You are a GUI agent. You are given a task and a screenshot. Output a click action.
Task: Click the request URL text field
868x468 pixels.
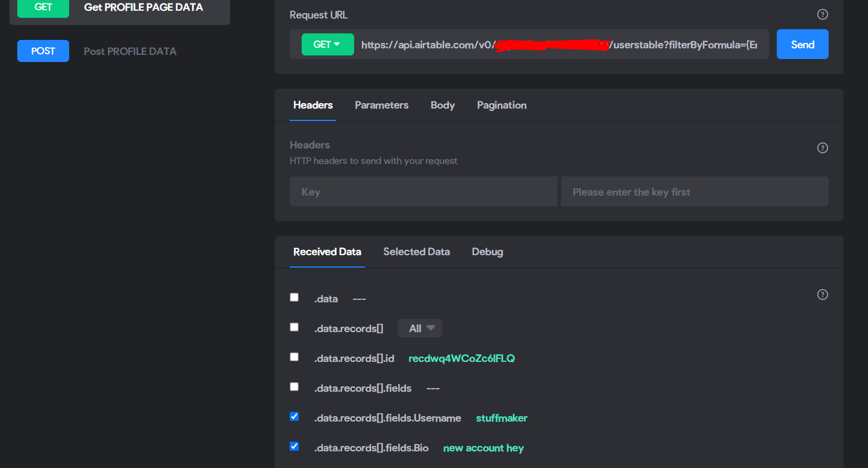[x=559, y=45]
